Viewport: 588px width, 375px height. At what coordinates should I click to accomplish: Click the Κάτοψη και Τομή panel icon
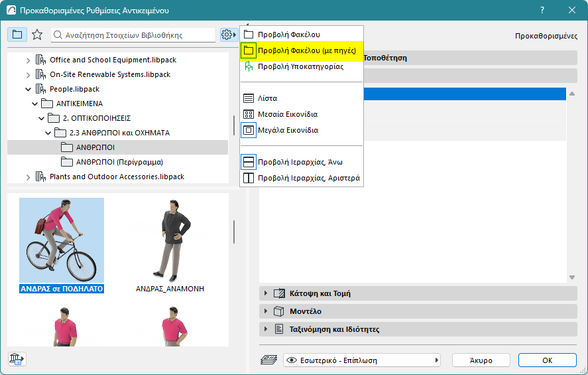click(x=279, y=293)
